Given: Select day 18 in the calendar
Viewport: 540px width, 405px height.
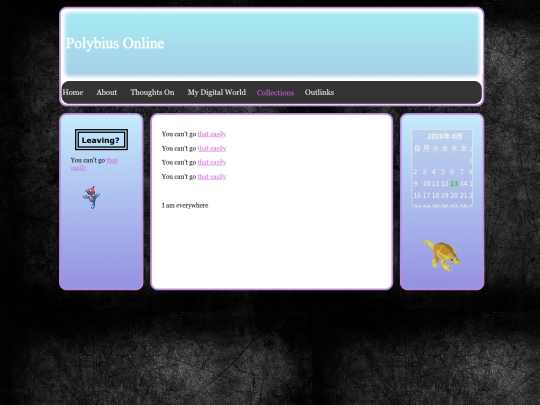Looking at the screenshot, I should tap(436, 196).
